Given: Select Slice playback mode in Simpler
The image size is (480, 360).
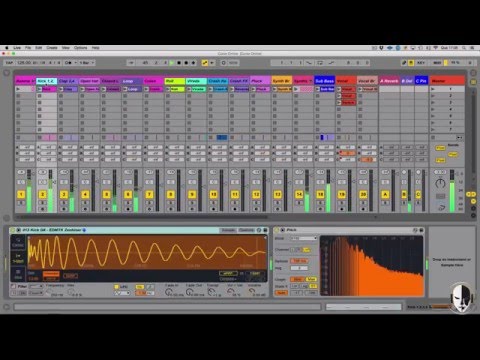Looking at the screenshot, I should (18, 274).
